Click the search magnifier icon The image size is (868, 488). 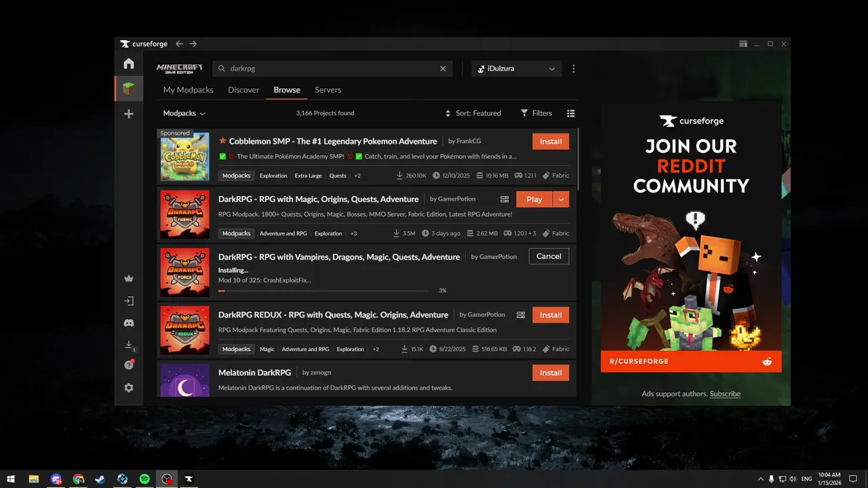coord(222,68)
